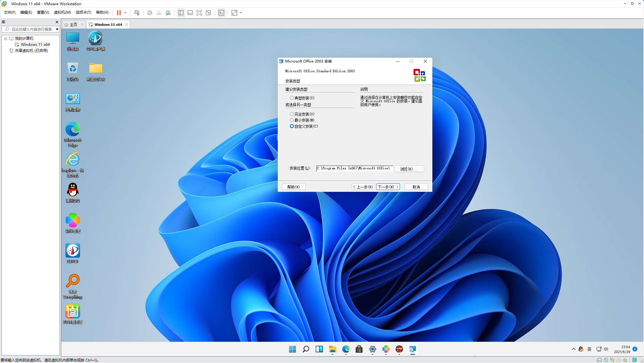Revert to the previous snapshot icon
This screenshot has width=644, height=363.
[x=159, y=13]
